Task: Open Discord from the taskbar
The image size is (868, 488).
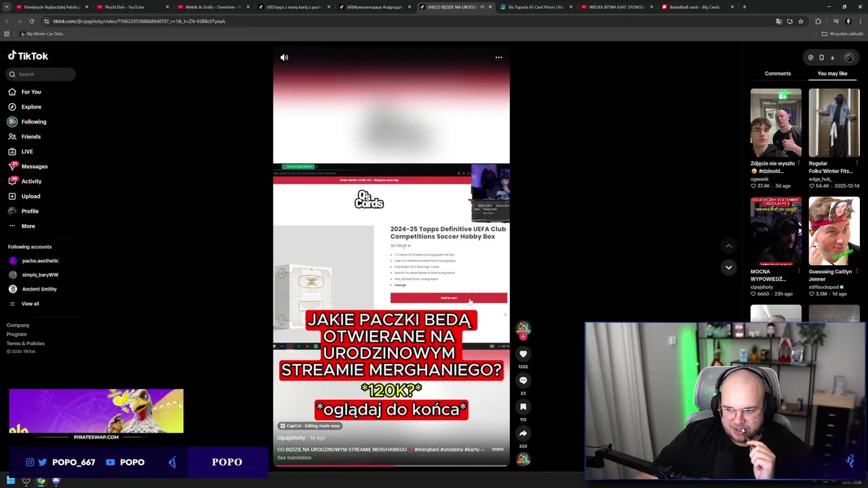Action: 56,481
